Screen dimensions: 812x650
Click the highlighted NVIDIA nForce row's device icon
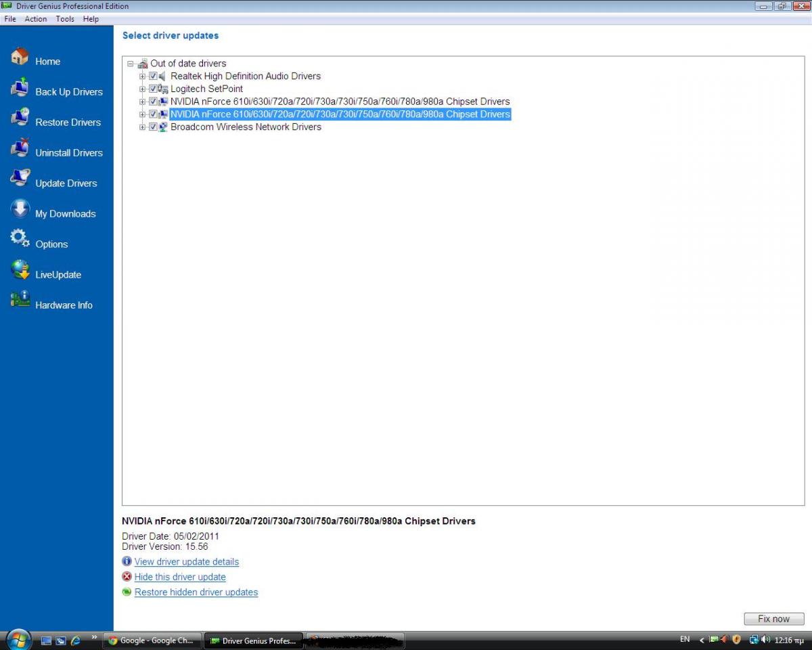click(x=163, y=114)
